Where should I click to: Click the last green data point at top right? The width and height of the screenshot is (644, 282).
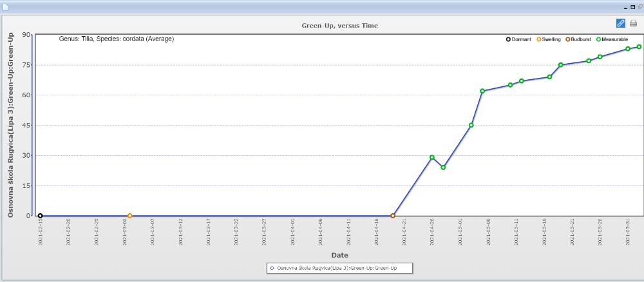tap(639, 46)
